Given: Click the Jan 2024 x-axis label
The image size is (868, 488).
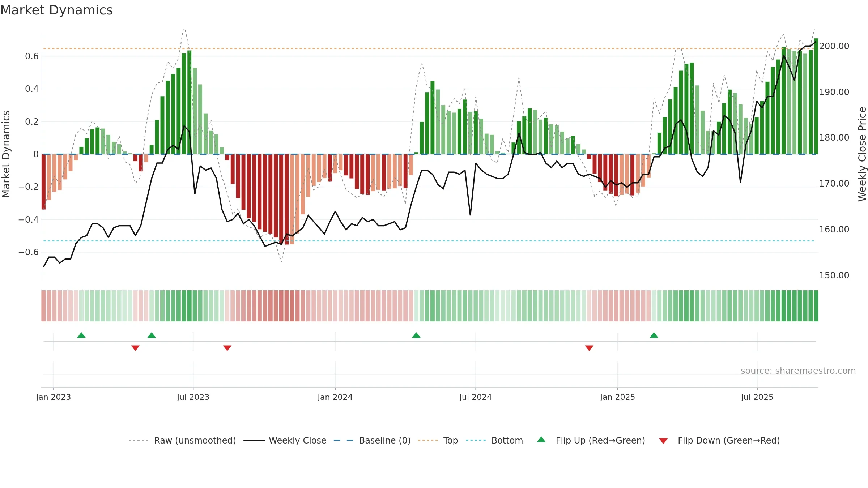Looking at the screenshot, I should [335, 397].
